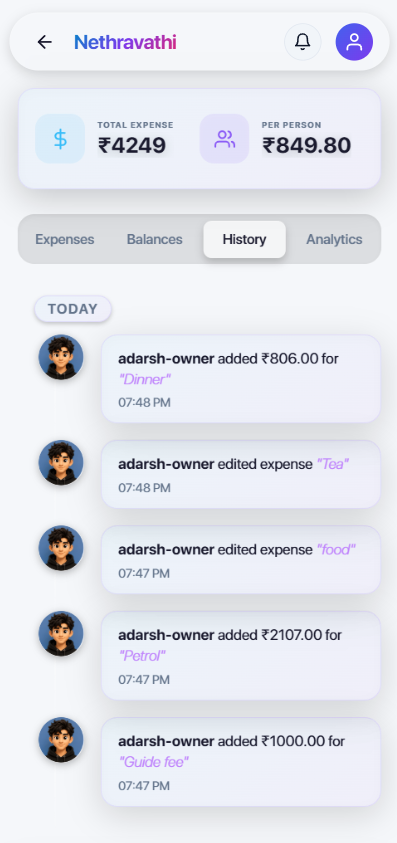This screenshot has width=397, height=843.
Task: Open the "food" edited expense link
Action: [336, 549]
